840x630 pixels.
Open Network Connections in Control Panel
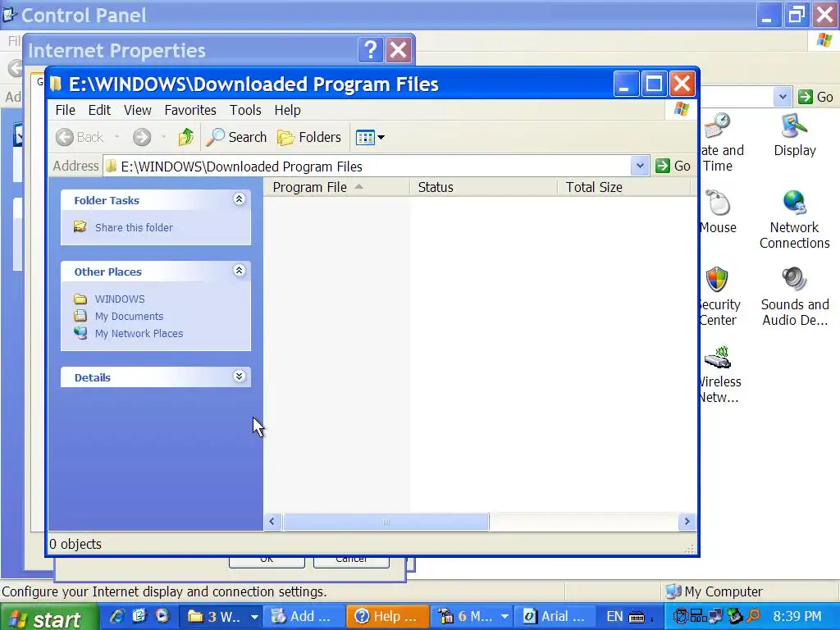(x=794, y=220)
